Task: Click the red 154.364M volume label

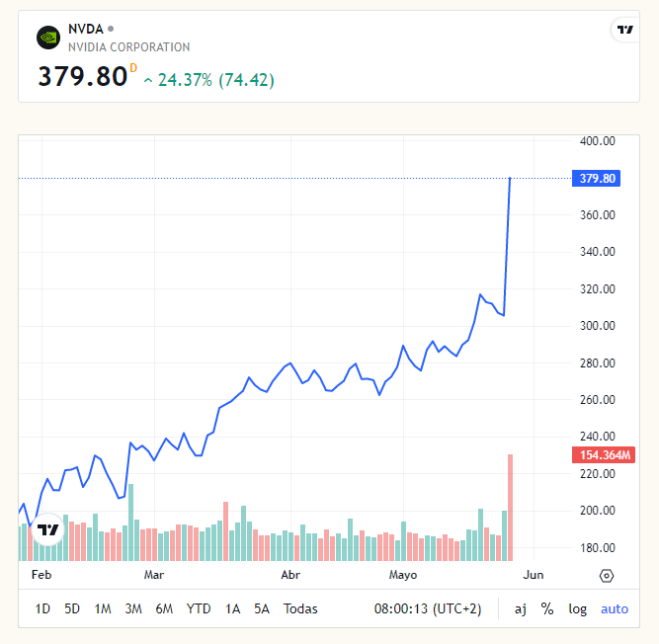Action: pyautogui.click(x=604, y=455)
